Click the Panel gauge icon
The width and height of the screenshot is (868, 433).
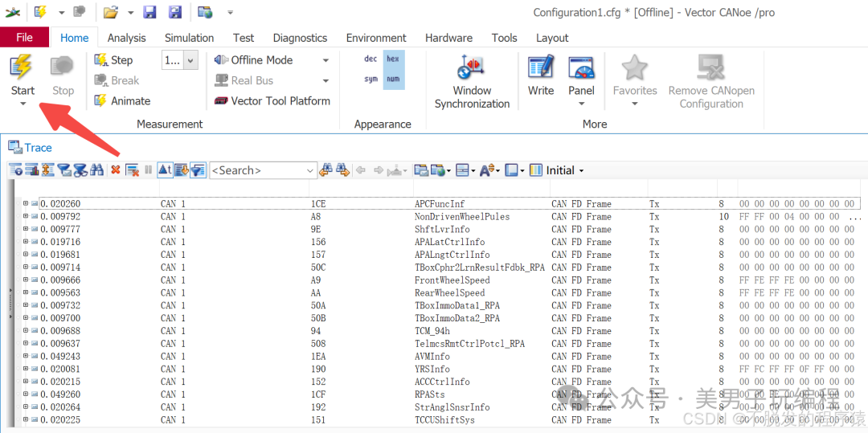[581, 67]
